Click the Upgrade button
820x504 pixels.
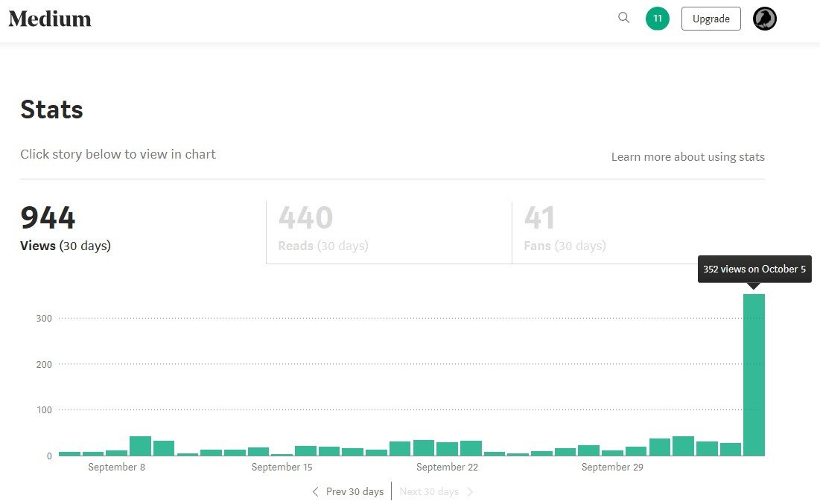tap(711, 19)
